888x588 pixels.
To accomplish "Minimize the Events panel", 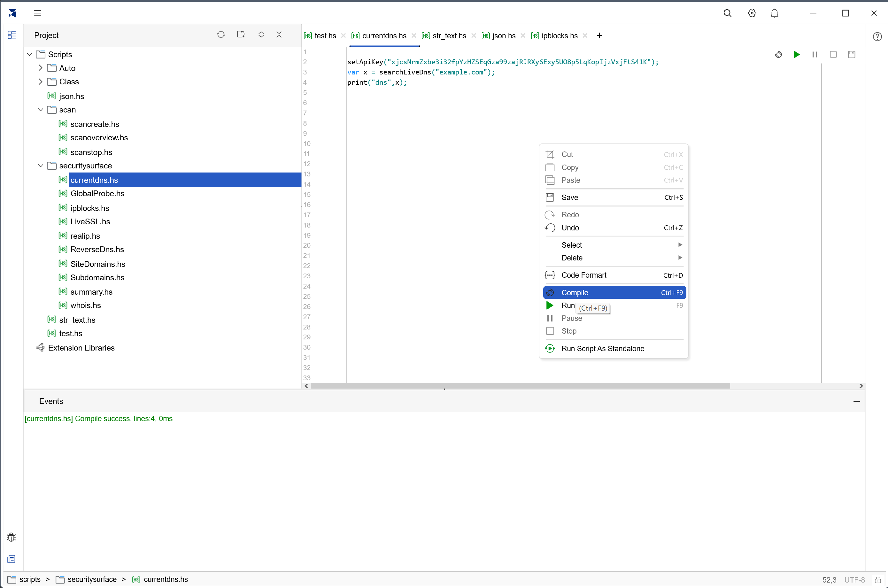I will pos(856,401).
